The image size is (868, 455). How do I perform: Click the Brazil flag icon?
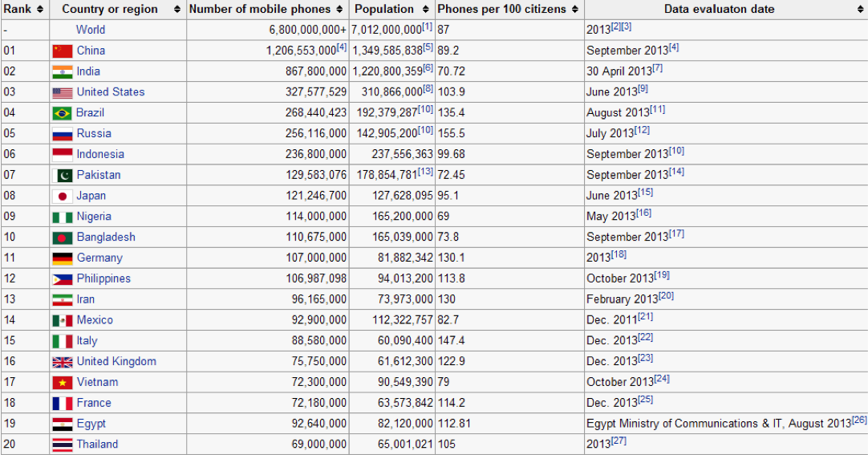(62, 113)
